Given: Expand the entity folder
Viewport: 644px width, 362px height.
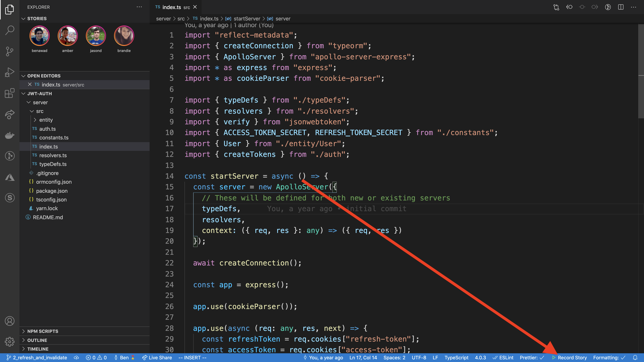Looking at the screenshot, I should [x=46, y=120].
